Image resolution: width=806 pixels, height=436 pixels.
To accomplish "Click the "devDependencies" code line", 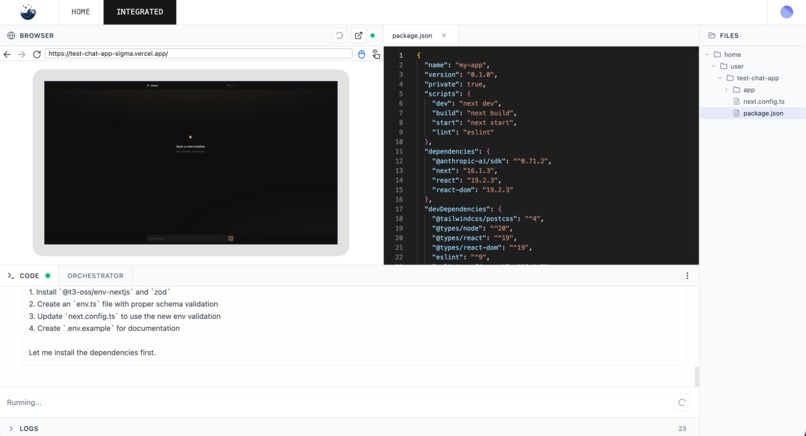I will (463, 209).
